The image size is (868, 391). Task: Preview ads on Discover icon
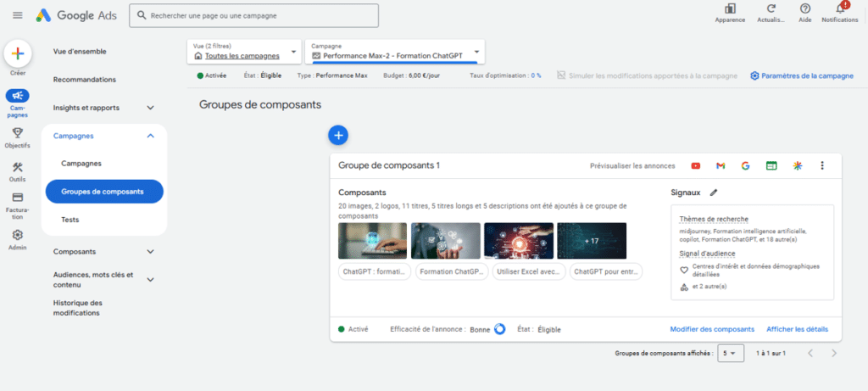click(x=797, y=165)
